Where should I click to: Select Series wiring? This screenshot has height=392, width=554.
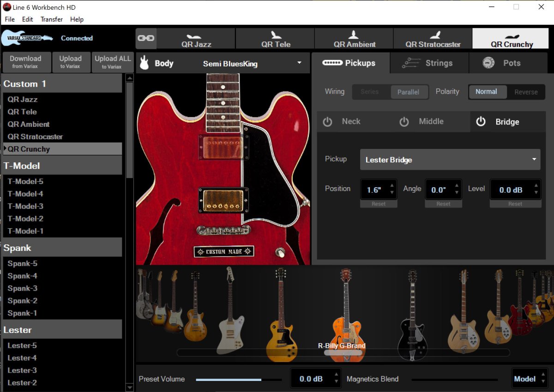[370, 92]
